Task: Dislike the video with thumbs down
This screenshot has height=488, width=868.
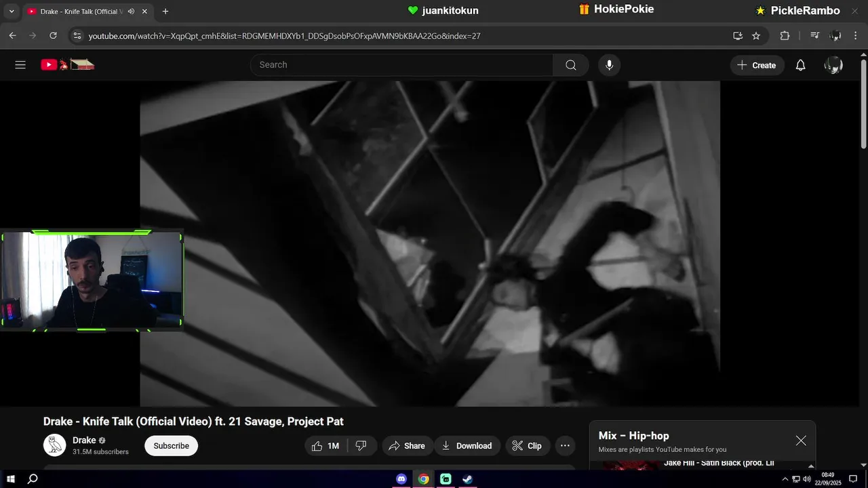Action: [x=361, y=445]
